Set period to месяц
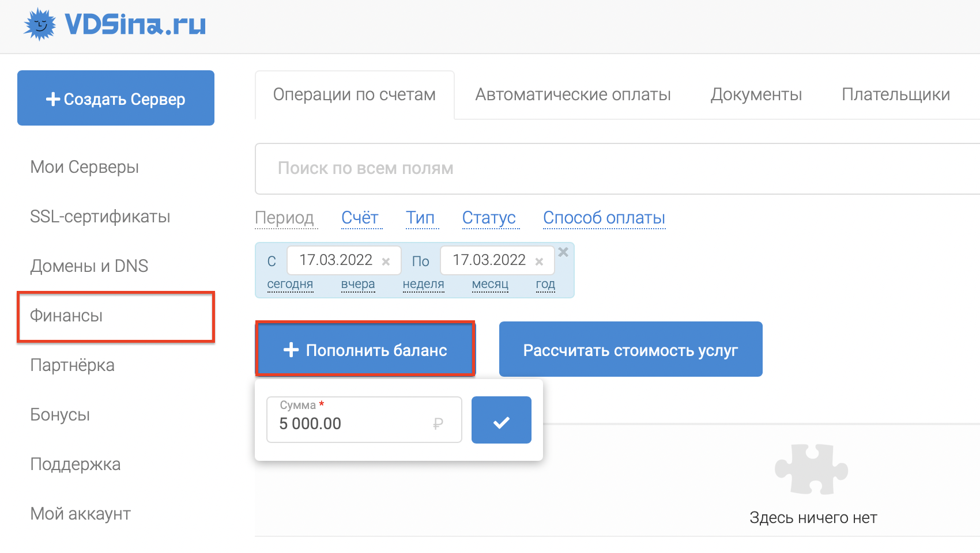This screenshot has height=553, width=980. point(490,284)
